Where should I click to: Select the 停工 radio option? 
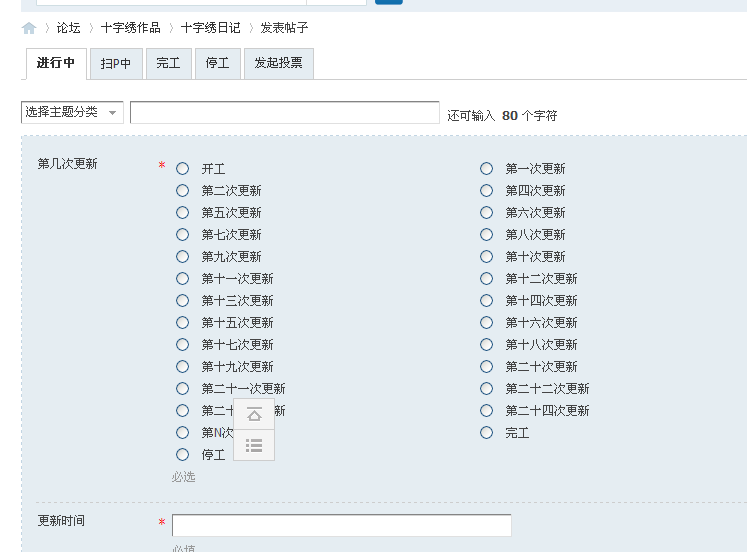pos(182,455)
